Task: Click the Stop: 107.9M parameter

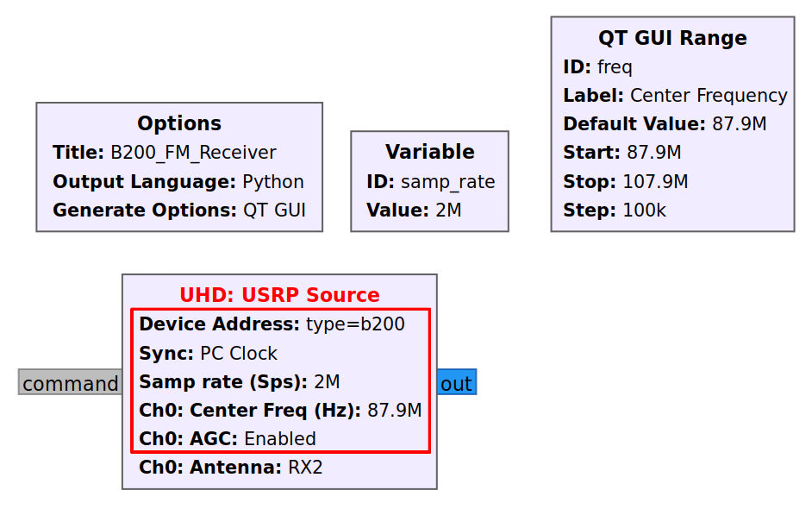Action: click(625, 182)
